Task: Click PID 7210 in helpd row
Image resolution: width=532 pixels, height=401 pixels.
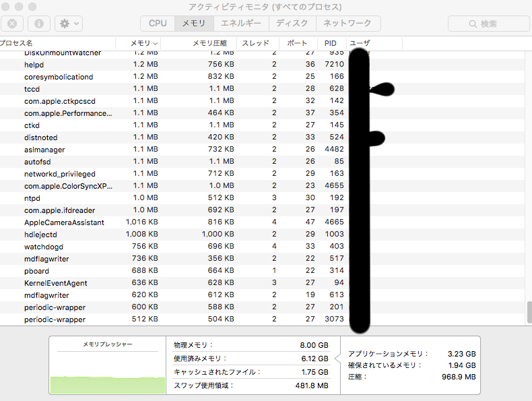Action: click(x=334, y=64)
